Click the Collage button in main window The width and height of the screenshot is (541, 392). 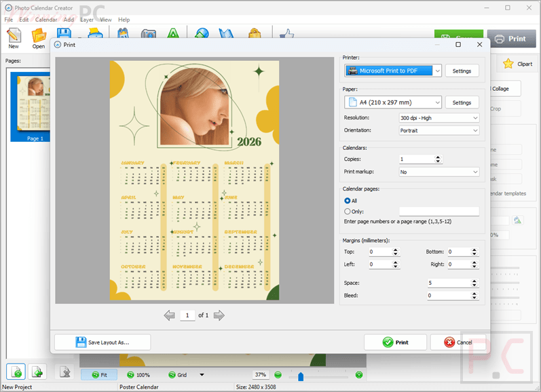506,89
